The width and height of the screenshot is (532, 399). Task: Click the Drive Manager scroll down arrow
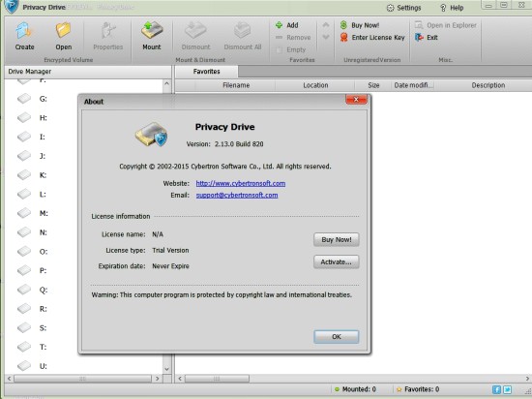pos(166,369)
